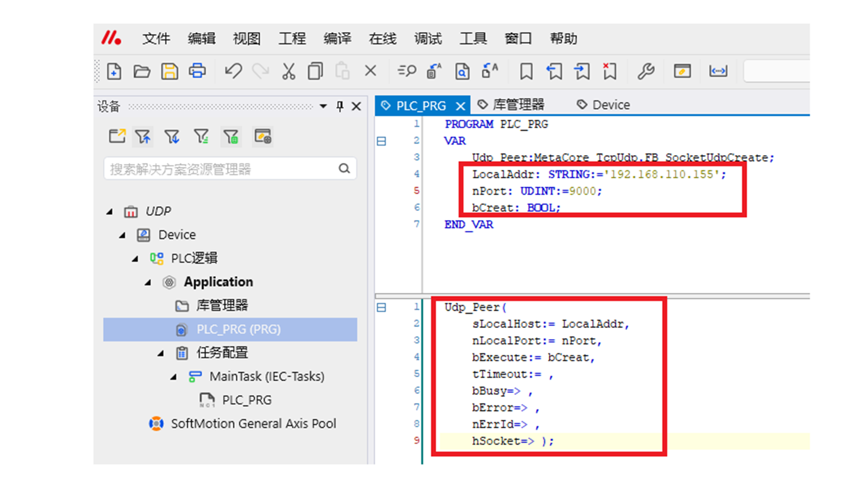
Task: Click the New File toolbar icon
Action: pyautogui.click(x=114, y=71)
